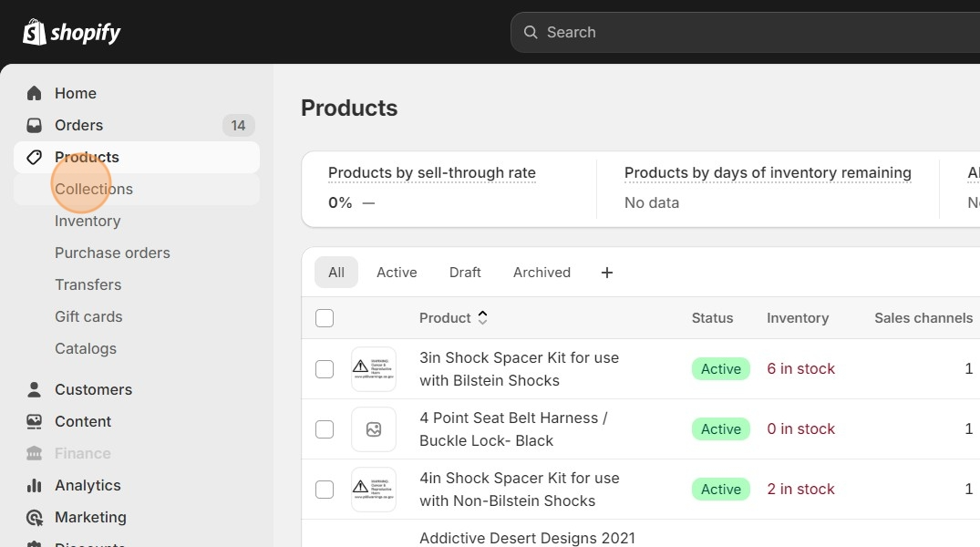Click the Customers person icon
Image resolution: width=980 pixels, height=547 pixels.
pos(35,389)
